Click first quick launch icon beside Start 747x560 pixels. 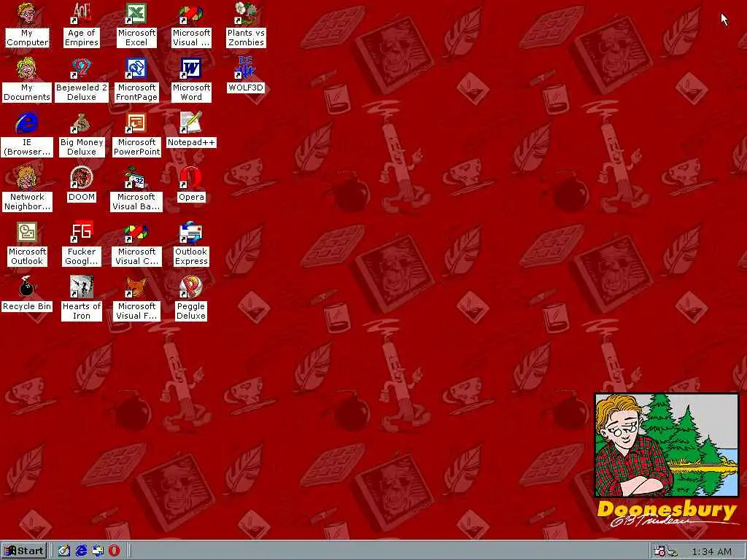(x=64, y=551)
